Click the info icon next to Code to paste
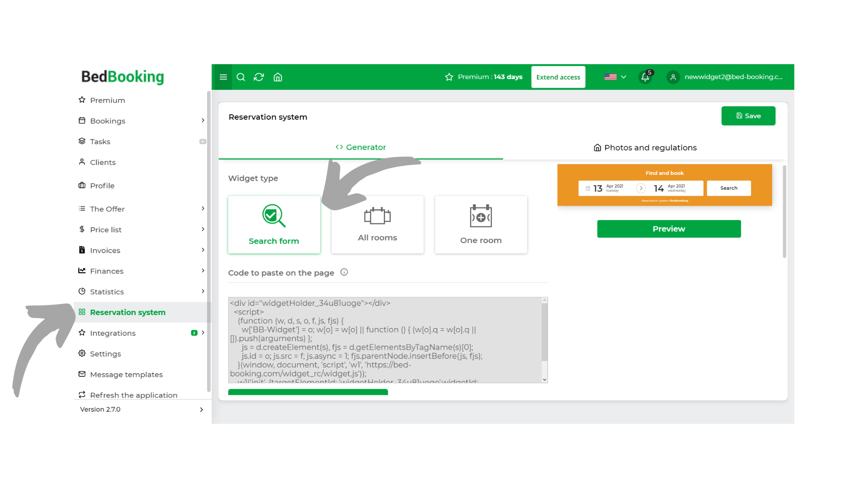Screen dimensions: 868x488 [344, 272]
